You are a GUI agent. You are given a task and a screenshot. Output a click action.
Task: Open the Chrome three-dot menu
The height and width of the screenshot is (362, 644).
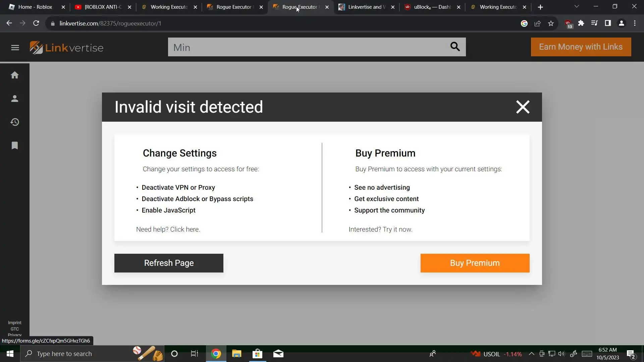635,23
